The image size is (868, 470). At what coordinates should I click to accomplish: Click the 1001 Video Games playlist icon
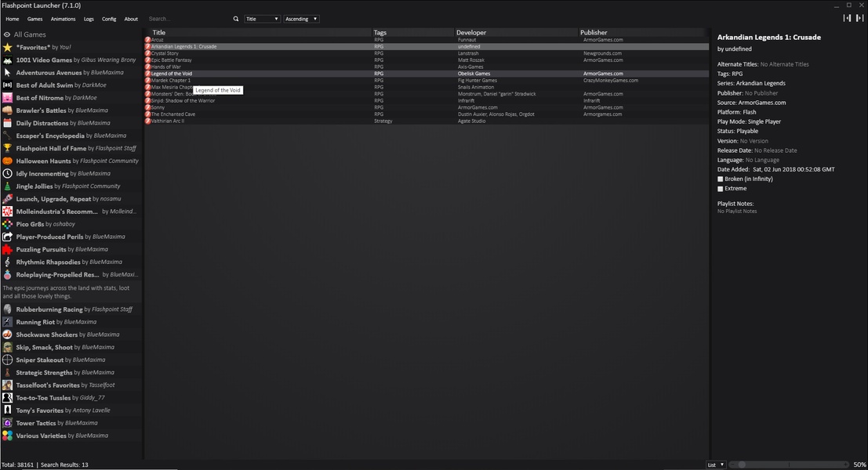[x=7, y=60]
